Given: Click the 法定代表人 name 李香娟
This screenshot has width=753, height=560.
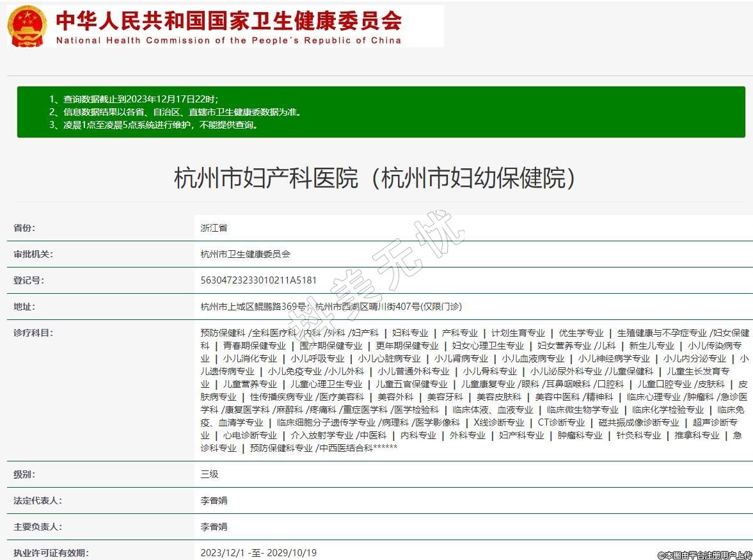Looking at the screenshot, I should (x=214, y=500).
